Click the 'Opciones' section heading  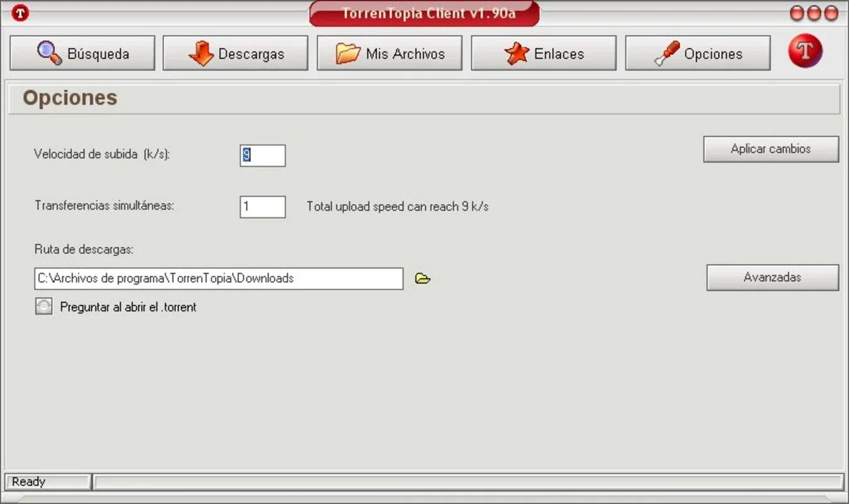pos(70,98)
